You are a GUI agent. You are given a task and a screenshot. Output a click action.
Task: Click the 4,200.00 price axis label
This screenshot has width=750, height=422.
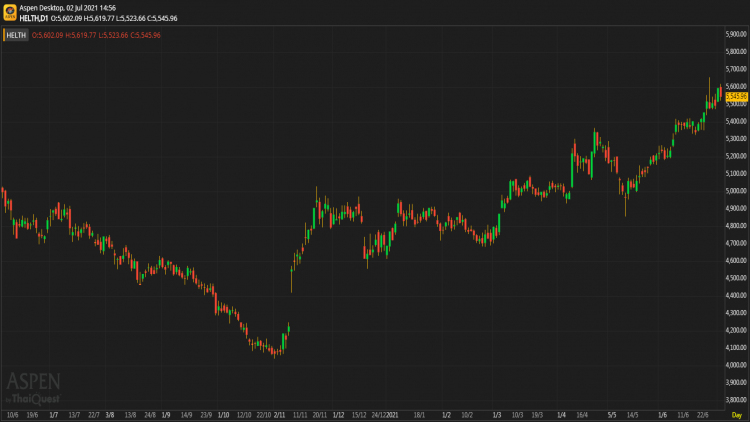pos(736,330)
